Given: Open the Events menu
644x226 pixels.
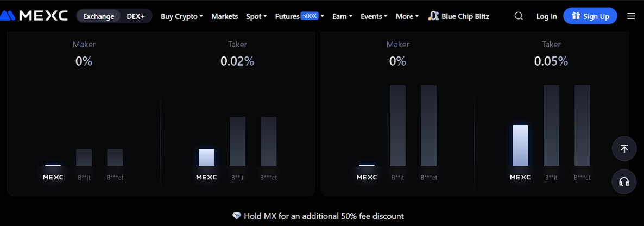Looking at the screenshot, I should [374, 16].
